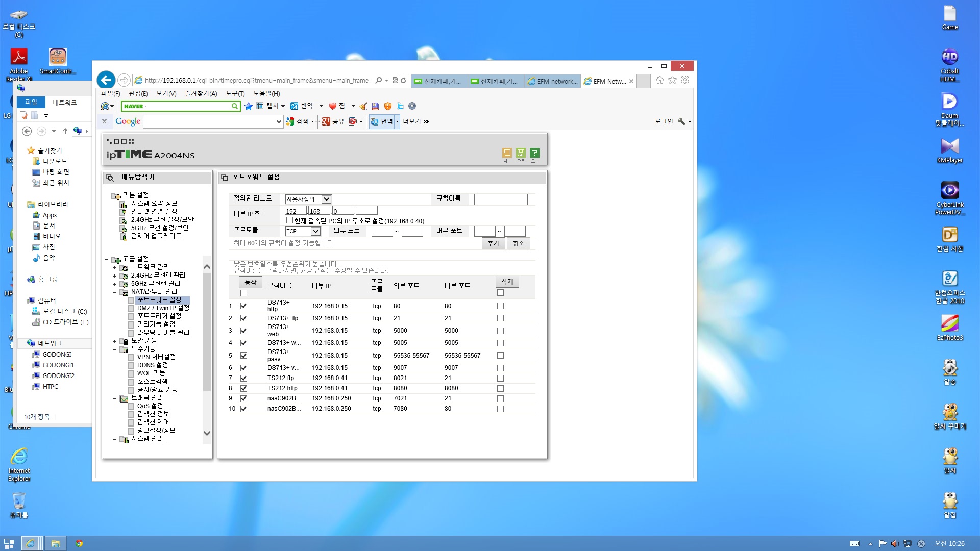Screen dimensions: 980x551
Task: Launch the KMPlayer desktop shortcut
Action: [x=949, y=150]
